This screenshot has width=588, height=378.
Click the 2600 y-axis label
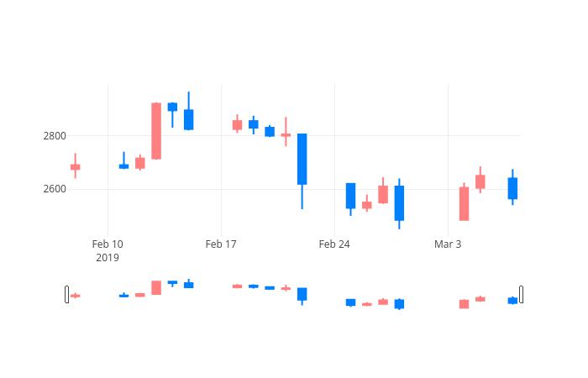coord(55,189)
